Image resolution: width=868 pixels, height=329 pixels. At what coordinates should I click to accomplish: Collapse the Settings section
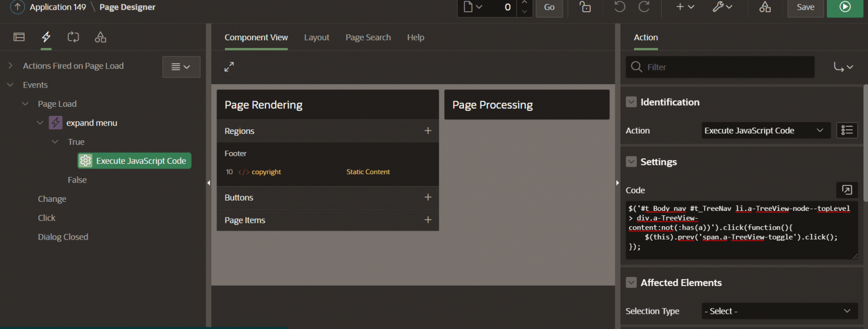click(631, 162)
